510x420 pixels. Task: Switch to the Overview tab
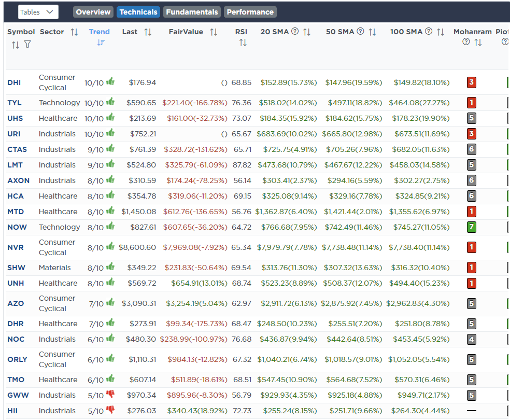point(93,12)
